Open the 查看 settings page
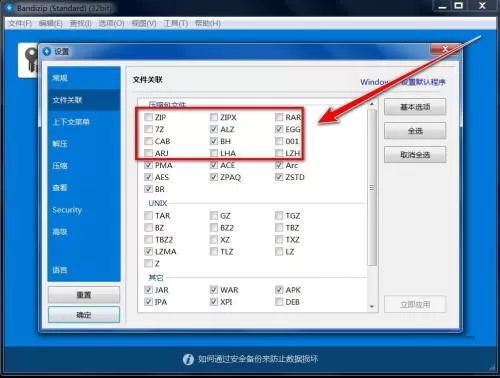500x378 pixels. point(84,188)
